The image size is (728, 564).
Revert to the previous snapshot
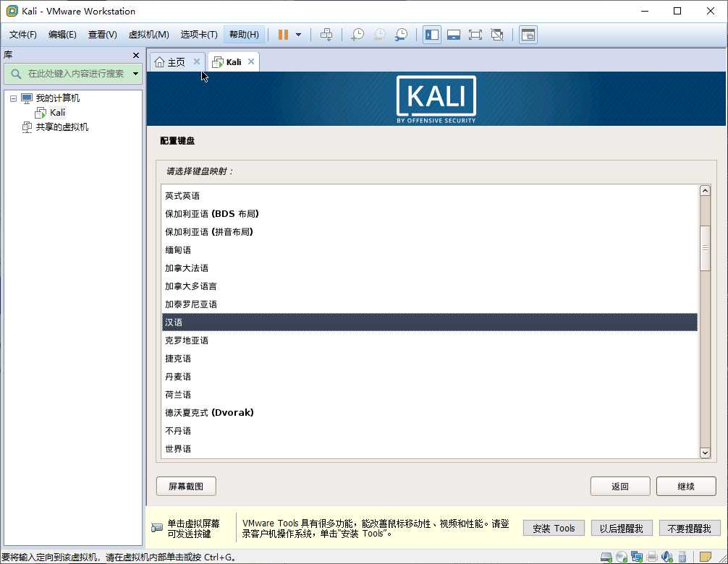coord(379,35)
